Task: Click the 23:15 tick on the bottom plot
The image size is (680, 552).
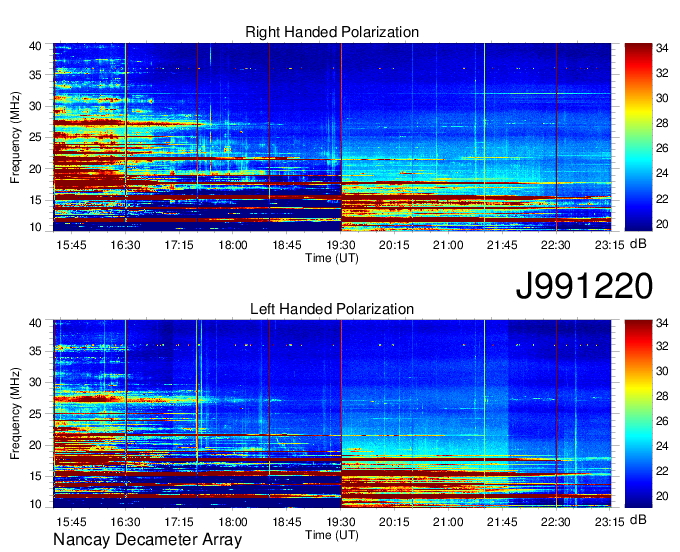Action: pyautogui.click(x=609, y=522)
